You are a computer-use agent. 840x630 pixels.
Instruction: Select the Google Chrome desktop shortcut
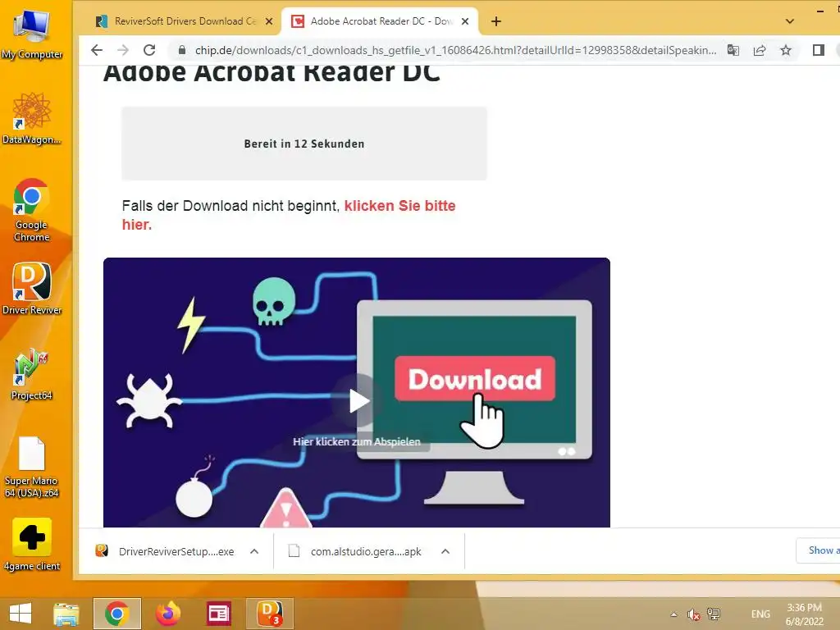(x=32, y=210)
